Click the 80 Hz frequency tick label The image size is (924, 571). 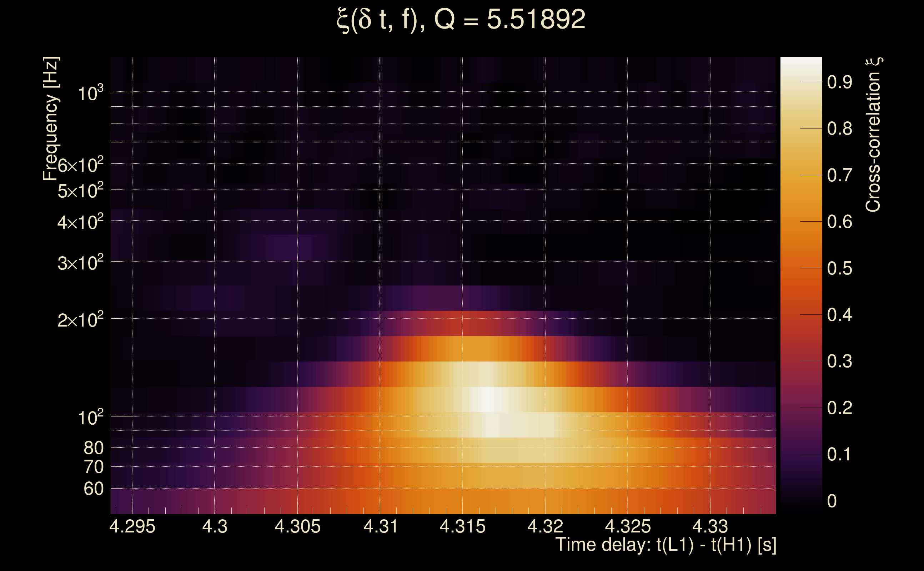click(x=93, y=448)
